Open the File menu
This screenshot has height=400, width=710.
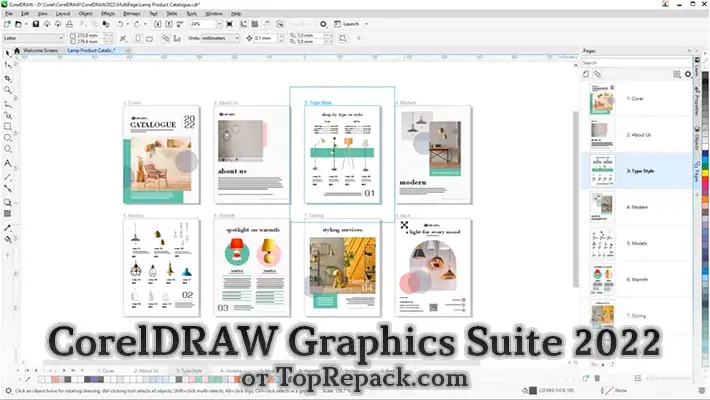[9, 14]
